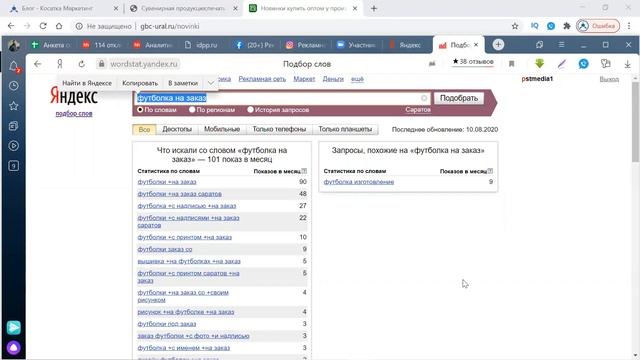Clear the search query with the X icon
The width and height of the screenshot is (640, 360).
[x=424, y=98]
